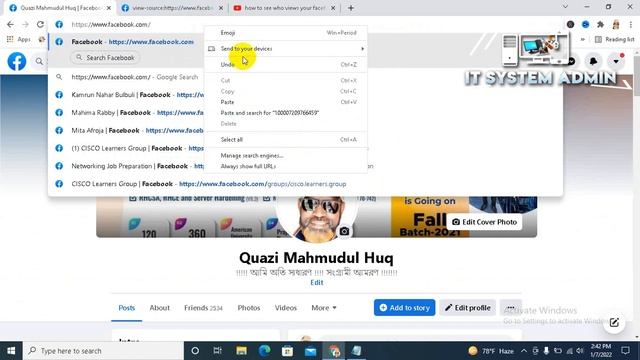
Task: Open the Apps bookmarks grid icon
Action: pyautogui.click(x=10, y=39)
